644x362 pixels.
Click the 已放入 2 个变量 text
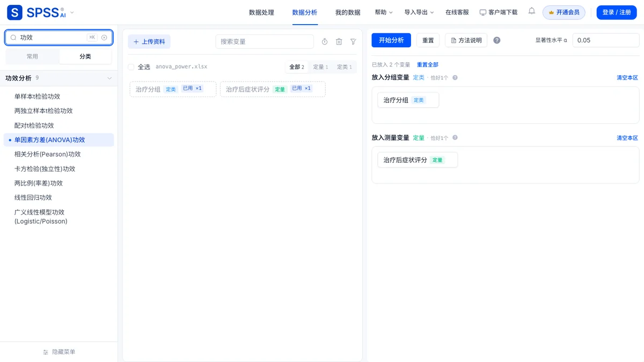(x=391, y=65)
